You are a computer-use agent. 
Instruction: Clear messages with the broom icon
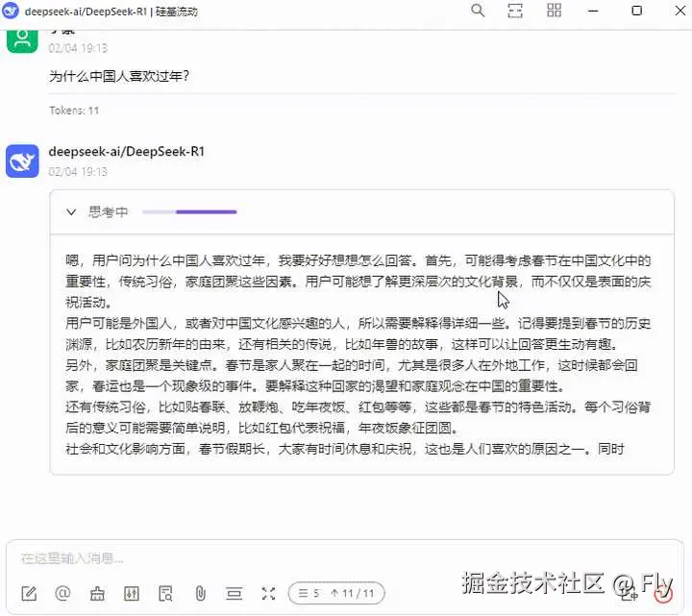97,594
